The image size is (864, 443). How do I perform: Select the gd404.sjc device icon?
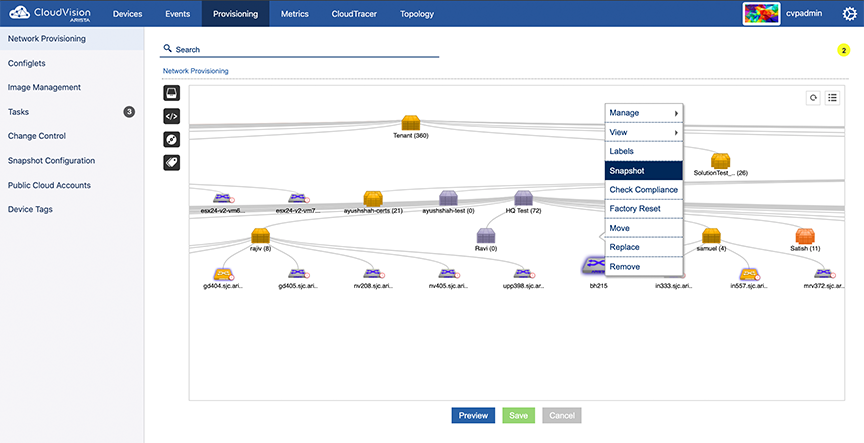[x=223, y=274]
